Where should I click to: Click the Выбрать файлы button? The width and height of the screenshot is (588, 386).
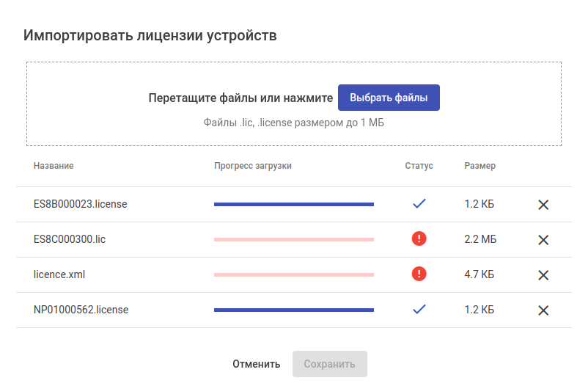(x=389, y=98)
